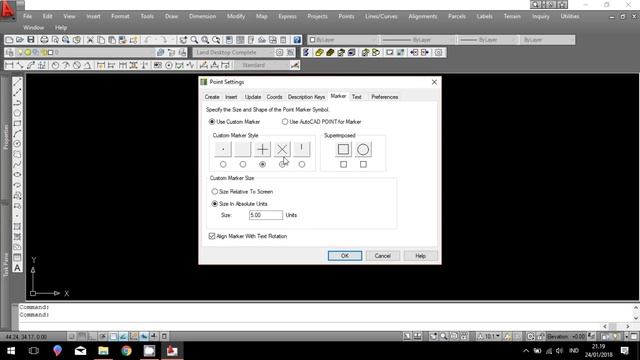Open the Terrain menu

pos(512,16)
